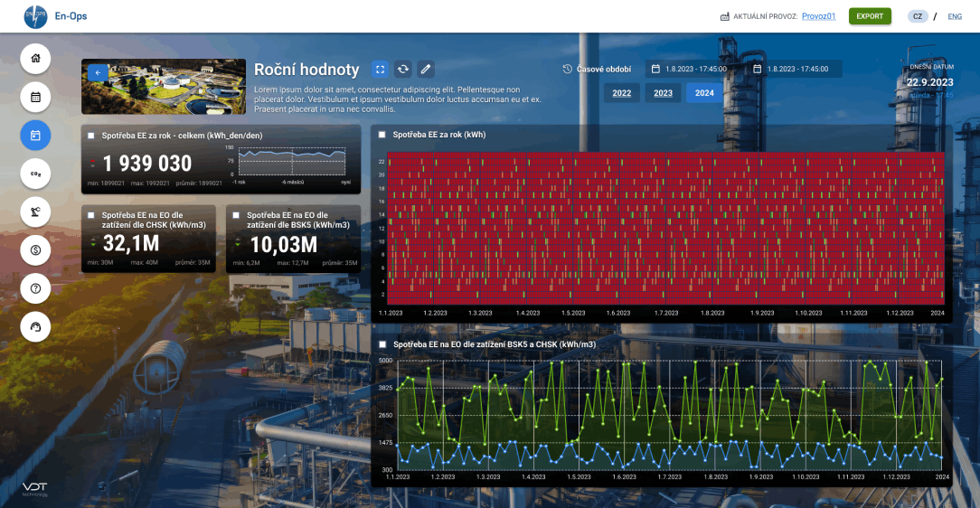Viewport: 980px width, 508px height.
Task: Open the second date picker's calendar icon
Action: pyautogui.click(x=757, y=69)
